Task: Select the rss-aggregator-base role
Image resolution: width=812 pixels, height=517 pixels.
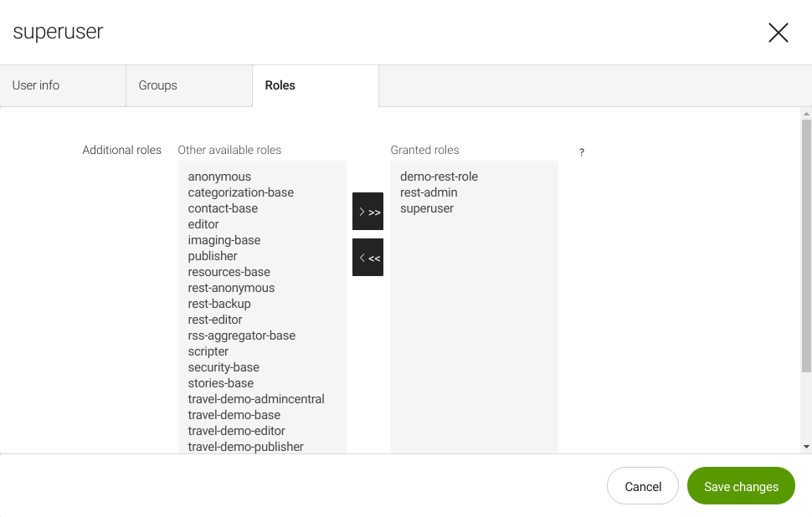Action: (241, 335)
